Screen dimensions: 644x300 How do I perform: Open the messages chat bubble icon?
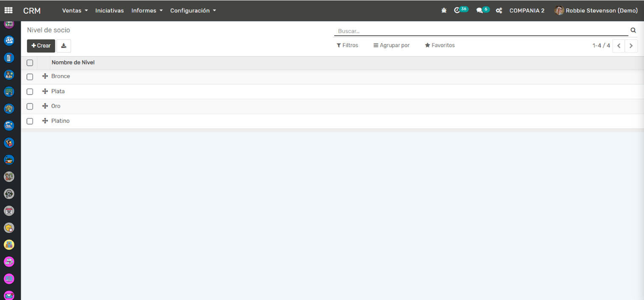[480, 11]
